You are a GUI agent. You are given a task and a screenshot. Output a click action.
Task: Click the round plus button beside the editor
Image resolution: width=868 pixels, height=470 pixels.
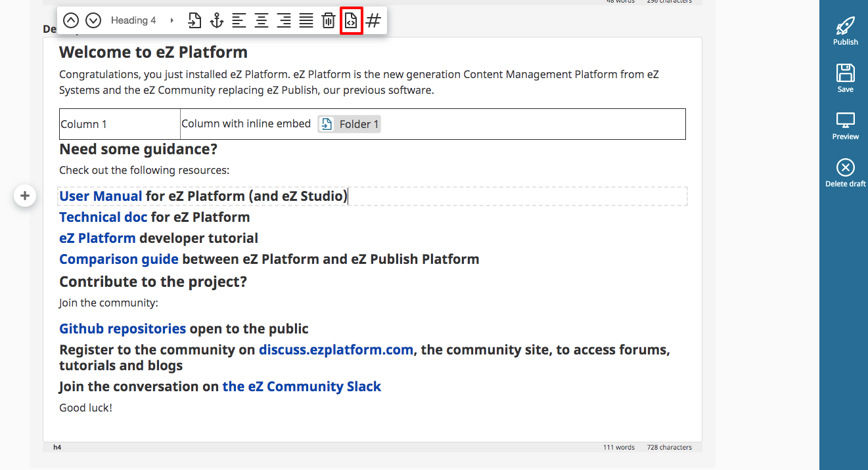tap(25, 196)
